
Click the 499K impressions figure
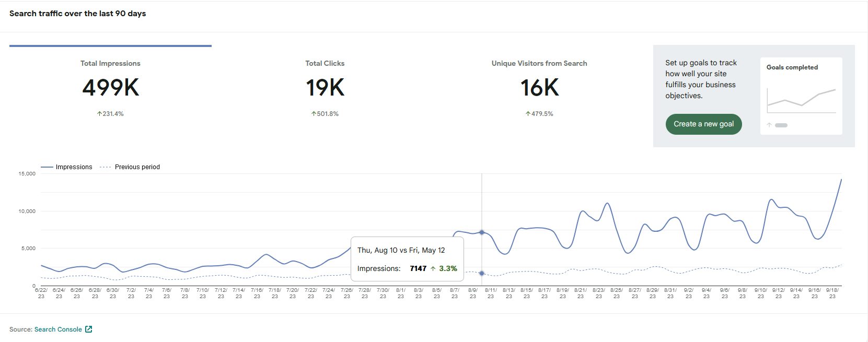point(110,87)
